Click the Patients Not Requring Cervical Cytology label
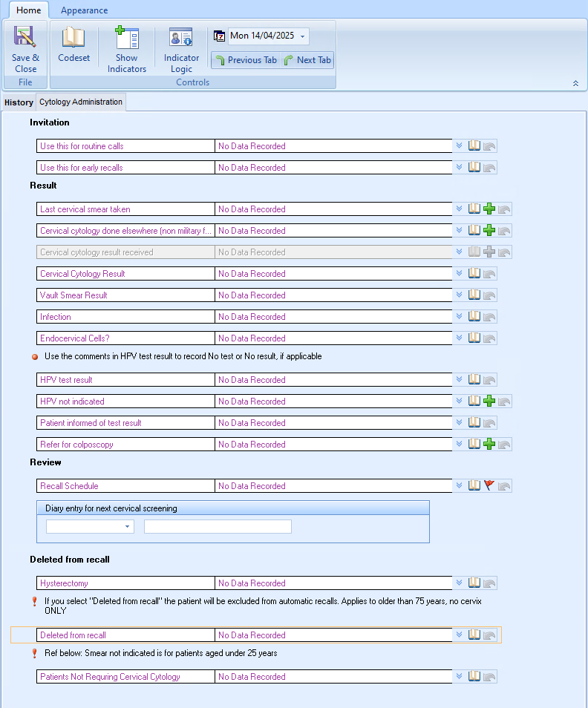The width and height of the screenshot is (588, 708). point(110,676)
